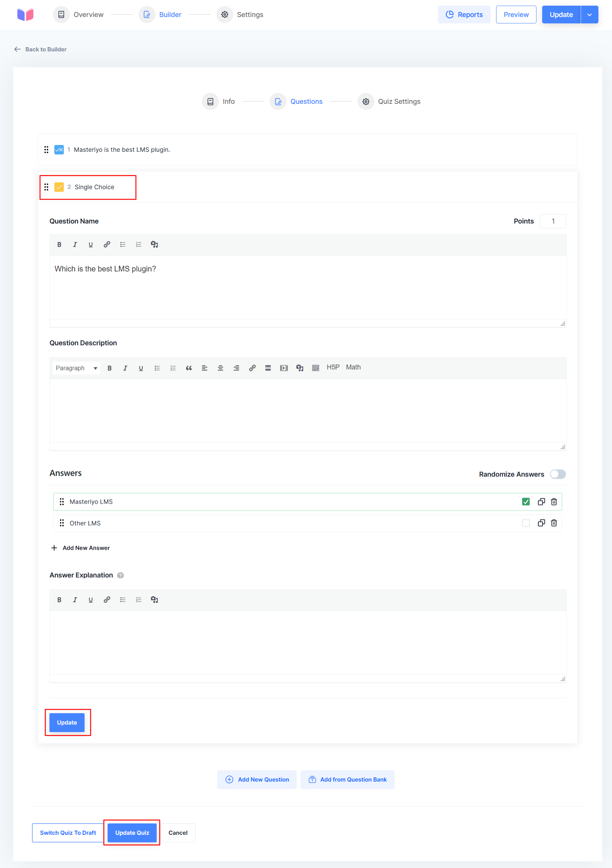The height and width of the screenshot is (868, 612).
Task: Click drag handle of question 1
Action: coord(46,150)
